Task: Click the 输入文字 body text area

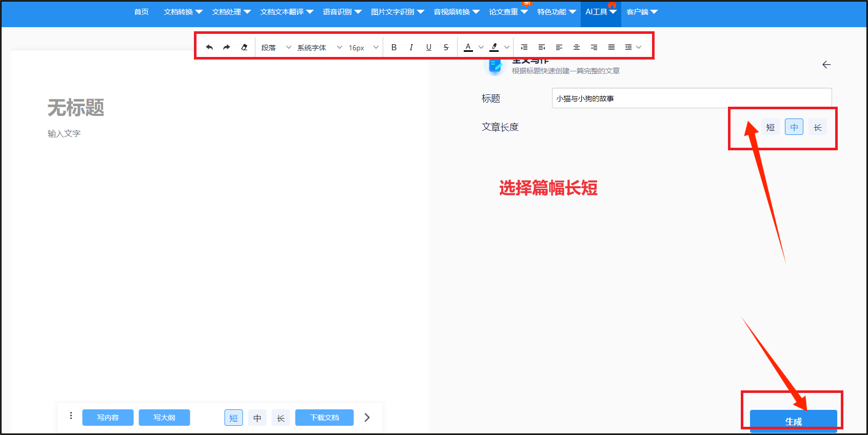Action: 64,133
